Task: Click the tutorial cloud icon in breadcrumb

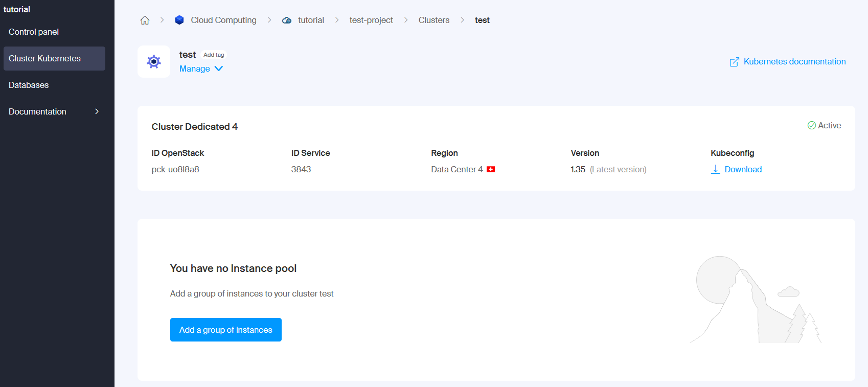Action: (x=287, y=20)
